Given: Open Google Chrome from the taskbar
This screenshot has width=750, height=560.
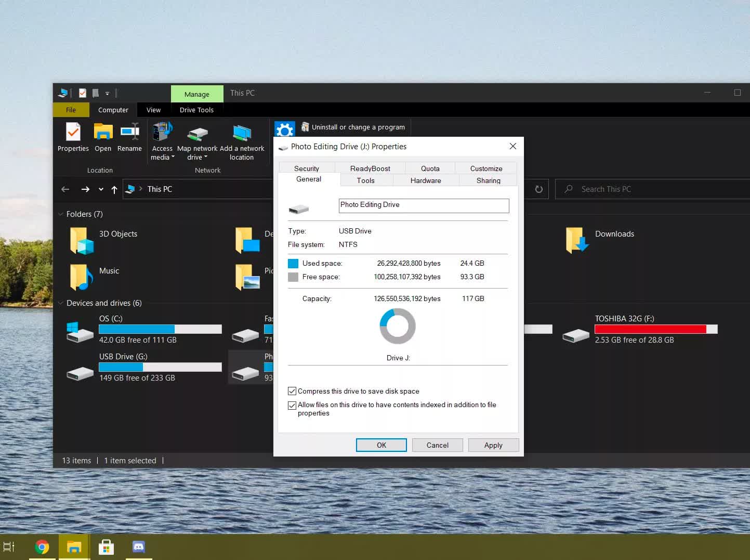Looking at the screenshot, I should click(42, 547).
